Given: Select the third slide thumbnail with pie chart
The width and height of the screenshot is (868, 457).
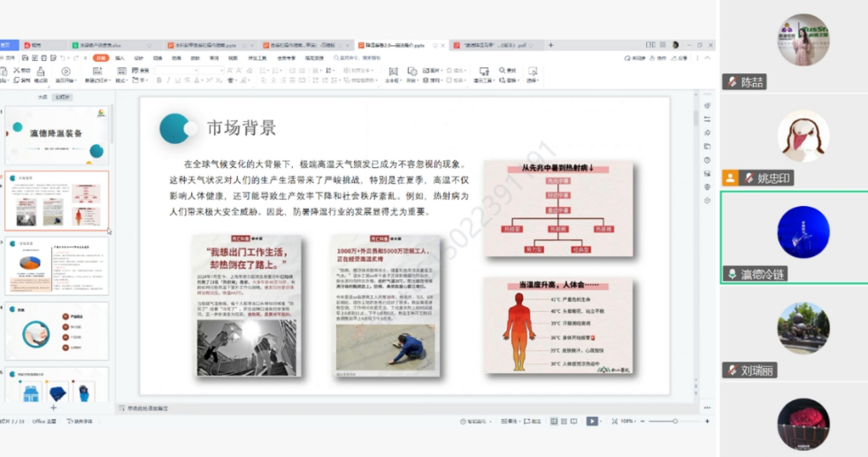Looking at the screenshot, I should (x=57, y=266).
